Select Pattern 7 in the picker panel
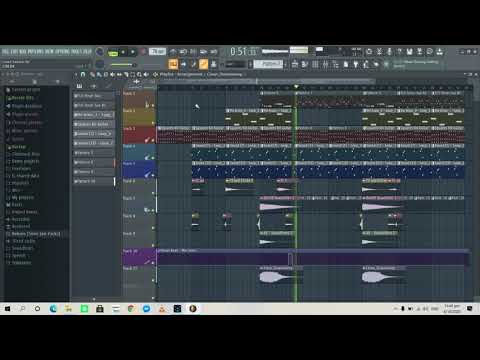The width and height of the screenshot is (480, 360). pos(94,153)
